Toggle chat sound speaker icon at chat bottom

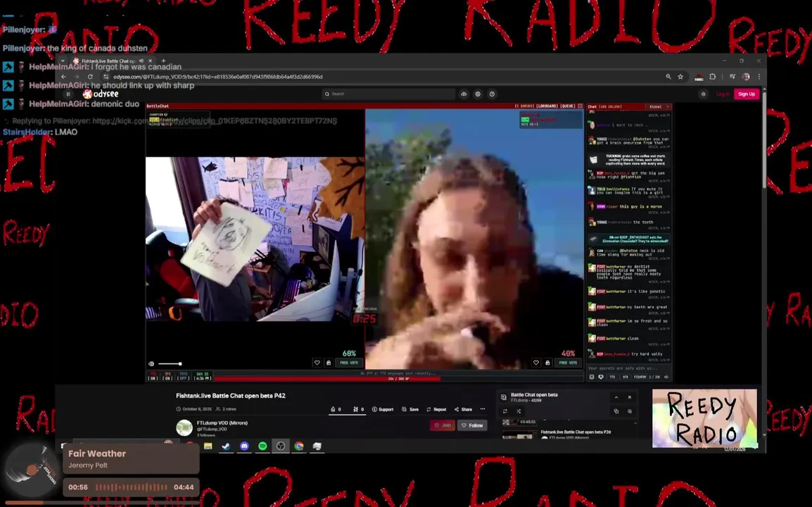[x=666, y=377]
